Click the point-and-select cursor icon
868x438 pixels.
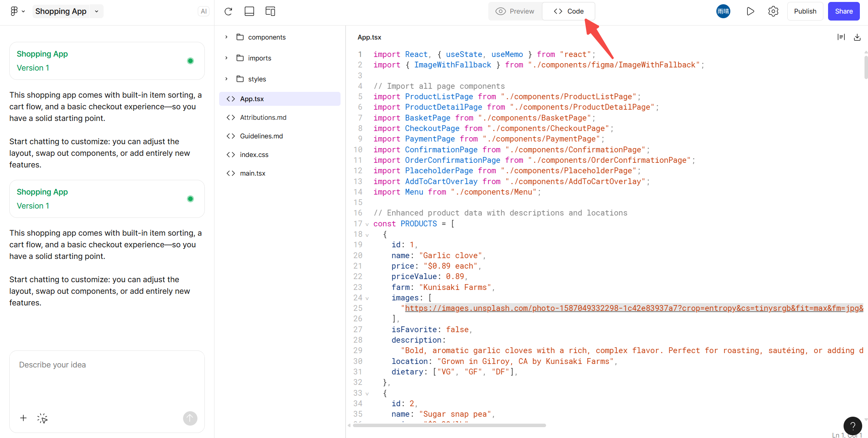point(42,418)
